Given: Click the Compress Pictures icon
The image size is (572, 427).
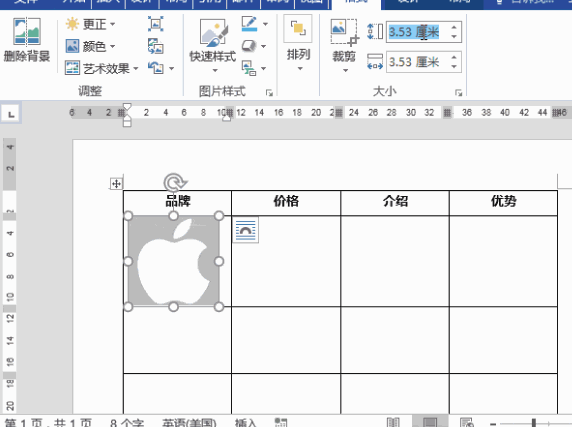Looking at the screenshot, I should click(156, 24).
